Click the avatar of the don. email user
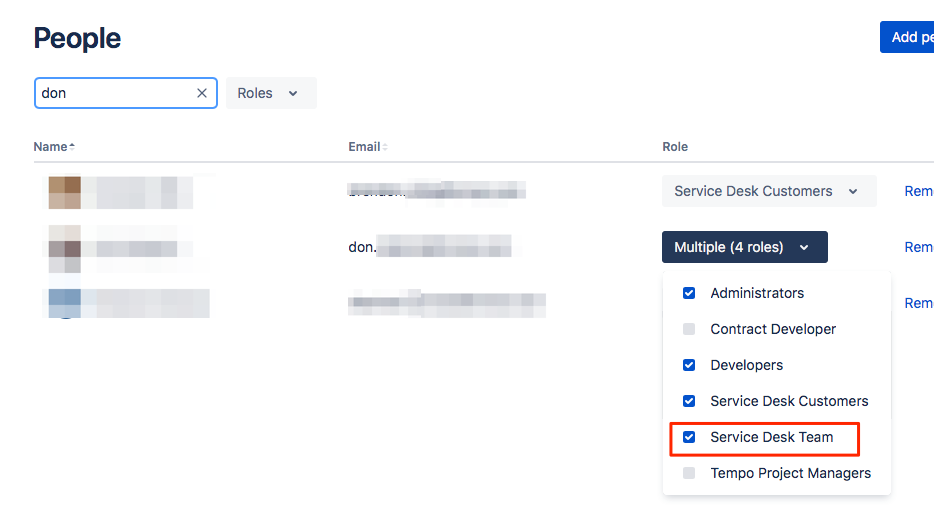This screenshot has height=514, width=934. pos(64,248)
